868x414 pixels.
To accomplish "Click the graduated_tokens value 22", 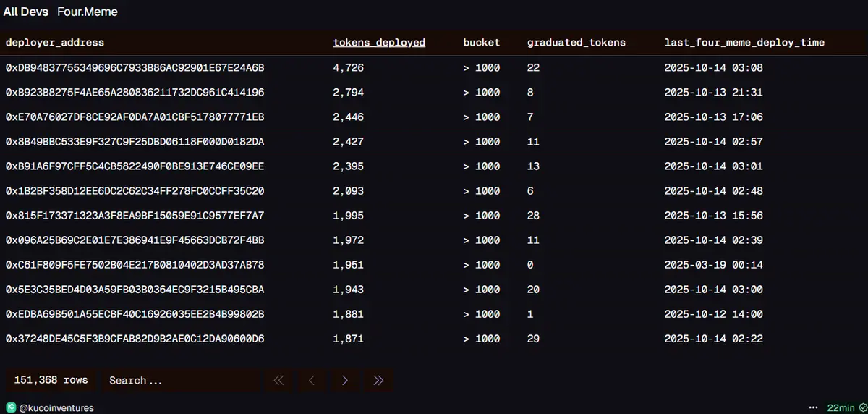I will [534, 68].
